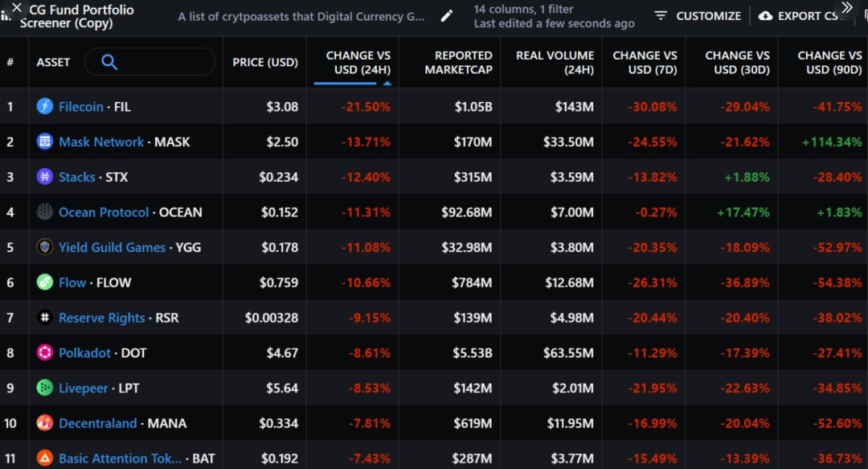Open the Filecoin asset link
Screen dimensions: 868x469
[81, 106]
